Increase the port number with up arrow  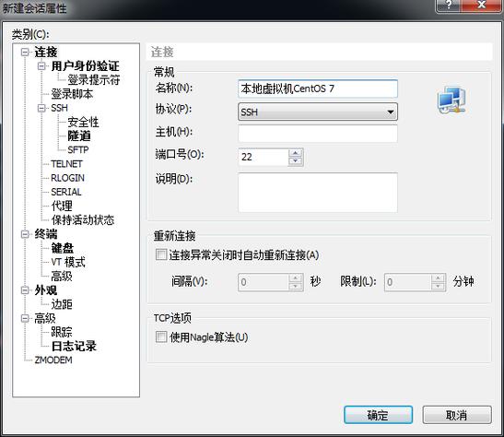pos(296,153)
